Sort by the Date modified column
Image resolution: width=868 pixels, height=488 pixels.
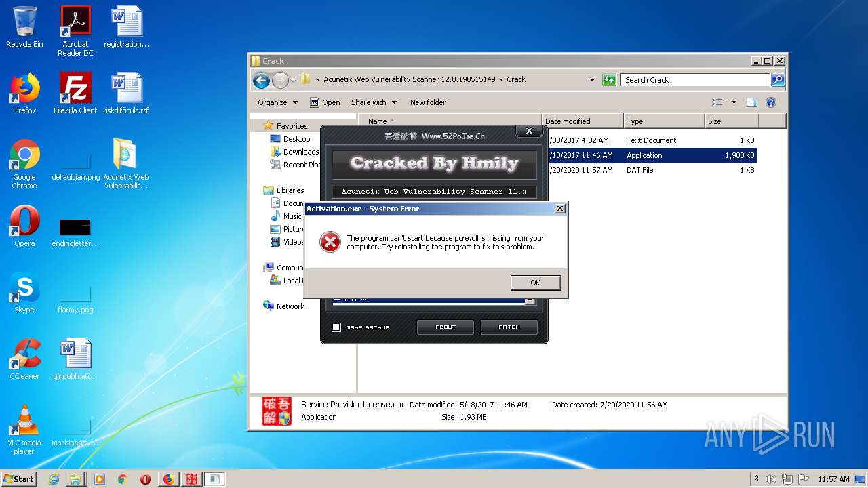point(583,121)
